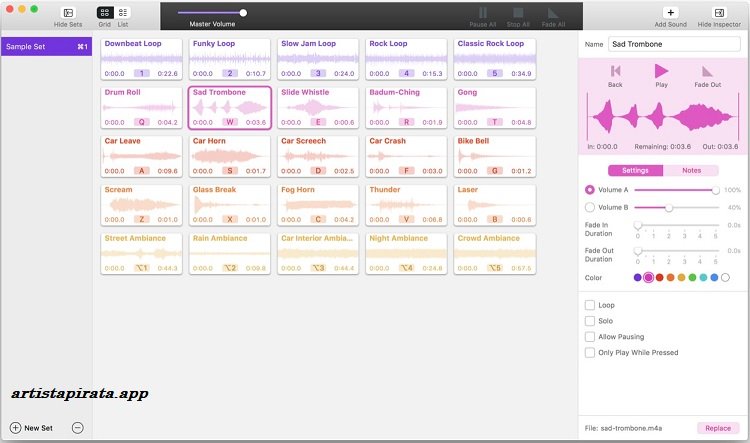Image resolution: width=750 pixels, height=443 pixels.
Task: Click the Fade All icon
Action: (552, 13)
